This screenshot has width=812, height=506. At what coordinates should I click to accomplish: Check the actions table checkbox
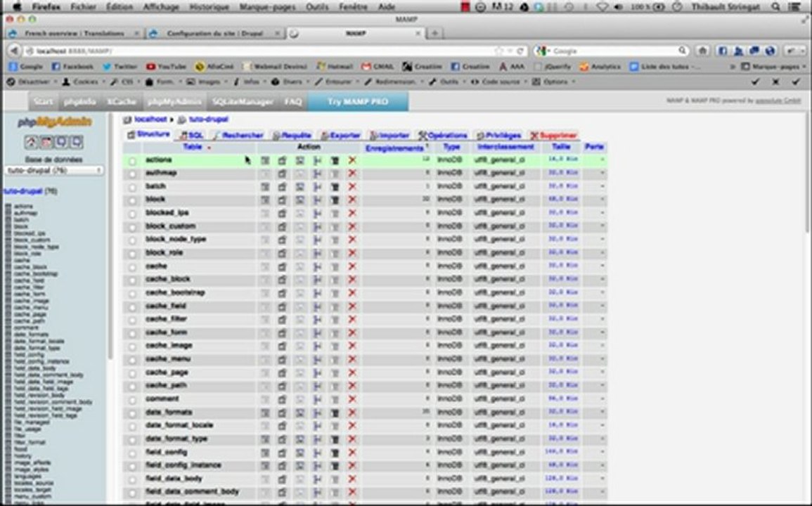click(133, 161)
